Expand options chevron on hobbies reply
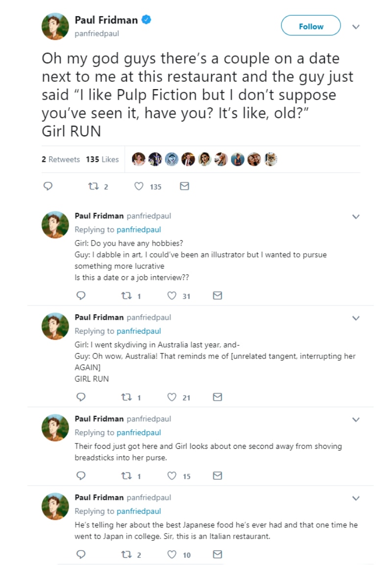This screenshot has height=566, width=392. (x=356, y=216)
